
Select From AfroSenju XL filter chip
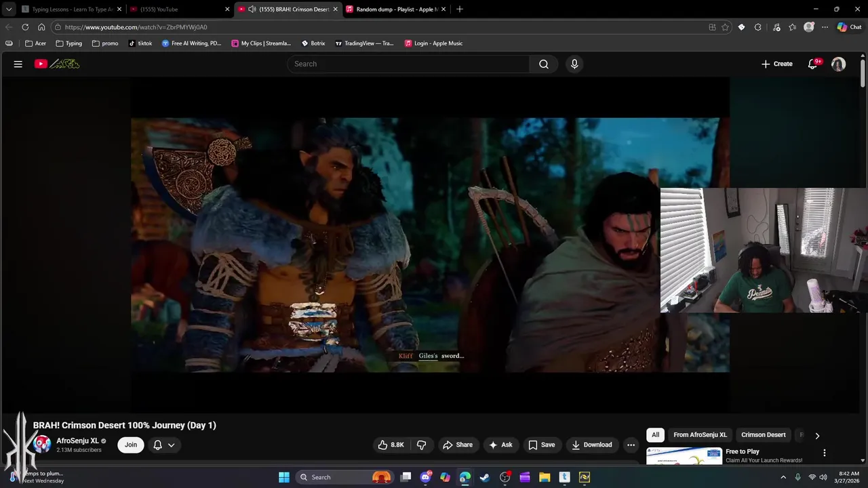click(700, 434)
